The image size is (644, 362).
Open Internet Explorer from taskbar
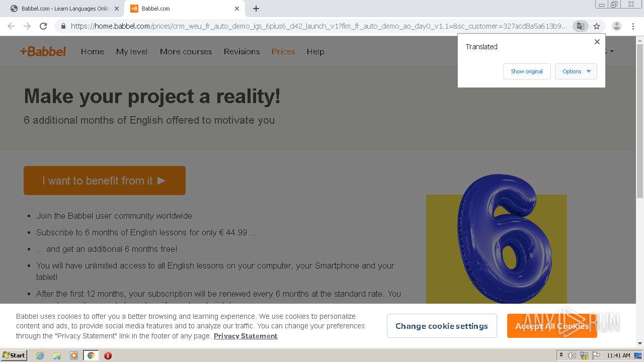40,355
